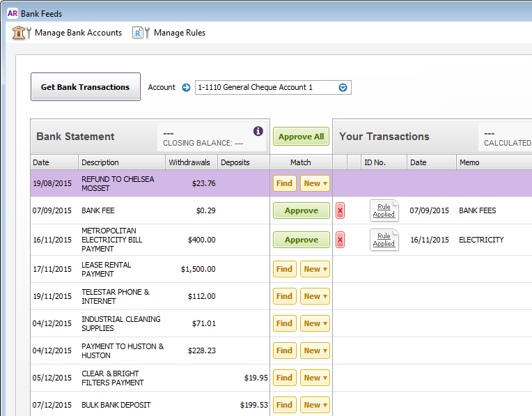
Task: Click the blue arrow next to Account
Action: [x=186, y=88]
